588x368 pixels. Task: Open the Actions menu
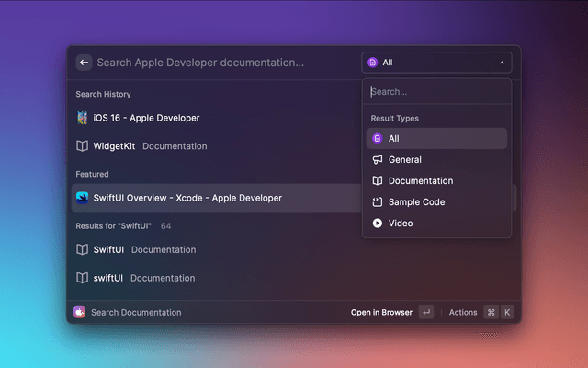(463, 312)
